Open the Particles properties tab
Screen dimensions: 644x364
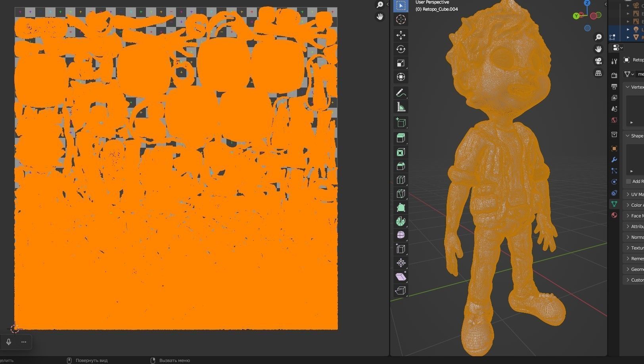(x=614, y=171)
